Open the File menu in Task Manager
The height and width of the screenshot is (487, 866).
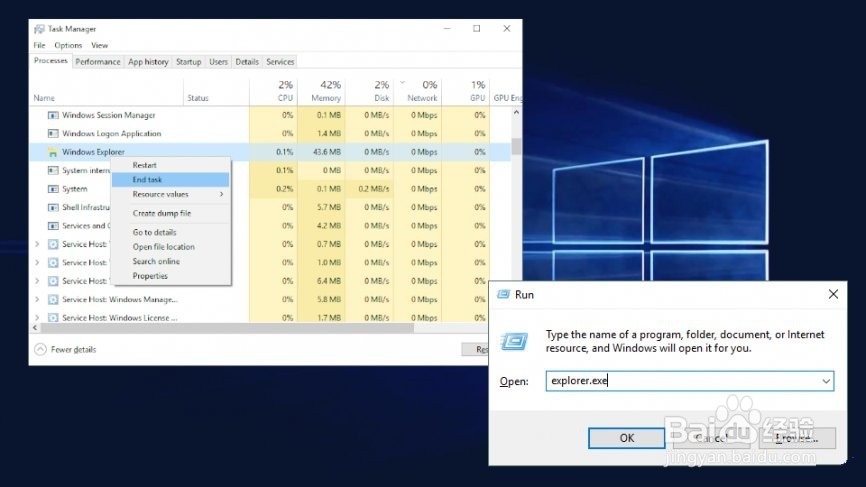point(39,45)
